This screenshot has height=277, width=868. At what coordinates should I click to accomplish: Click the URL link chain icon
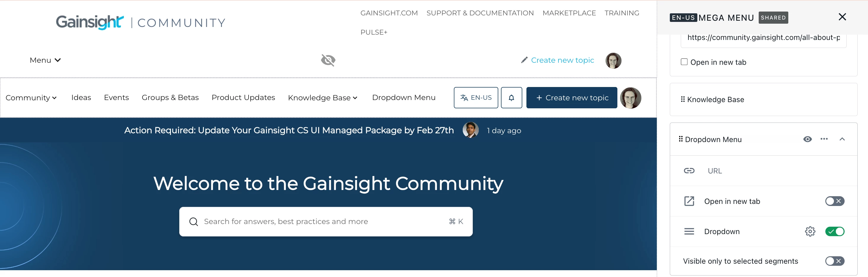point(689,171)
